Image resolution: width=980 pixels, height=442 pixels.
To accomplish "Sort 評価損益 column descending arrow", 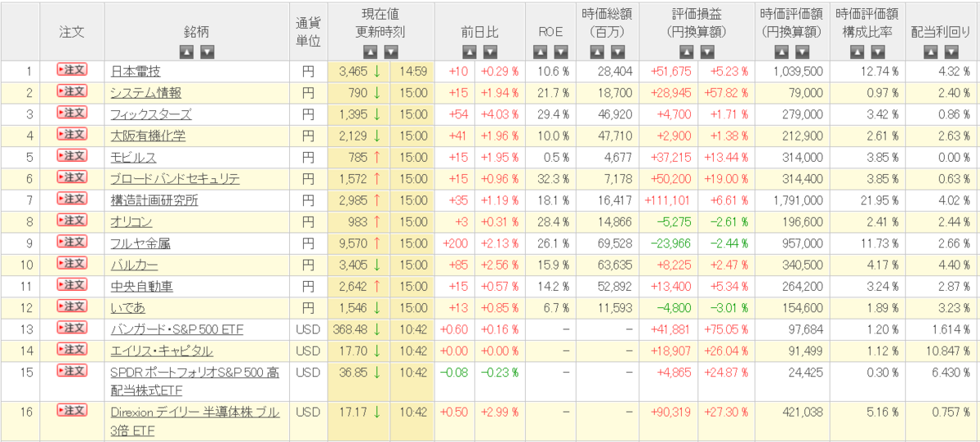I will point(706,51).
